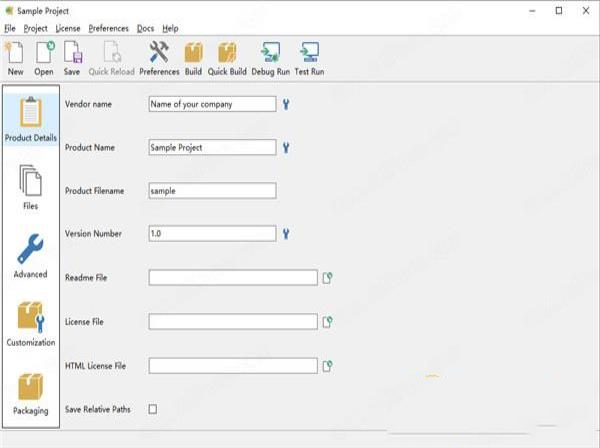Maximize the Sample Project window

(x=559, y=11)
